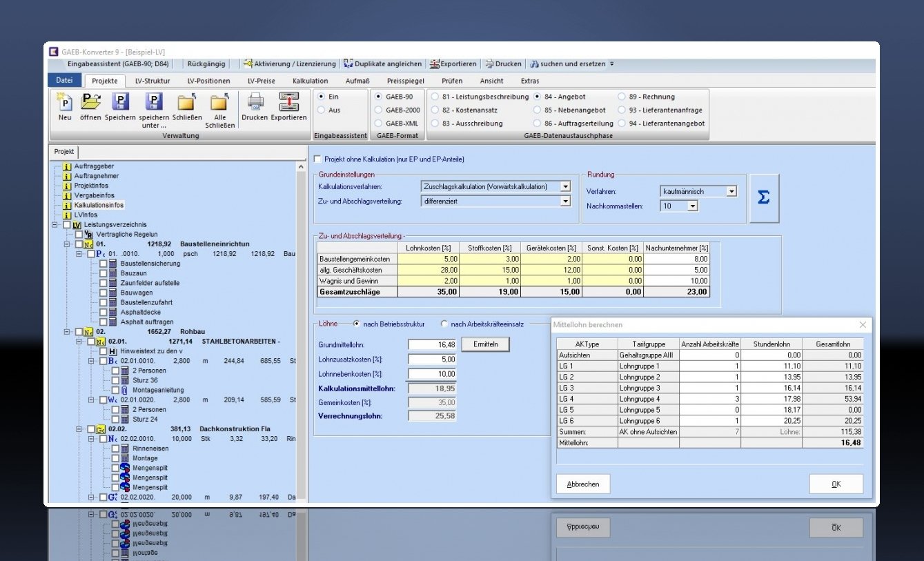Open the Preisspiegel ribbon tab
Screen dimensions: 924x561
(405, 81)
